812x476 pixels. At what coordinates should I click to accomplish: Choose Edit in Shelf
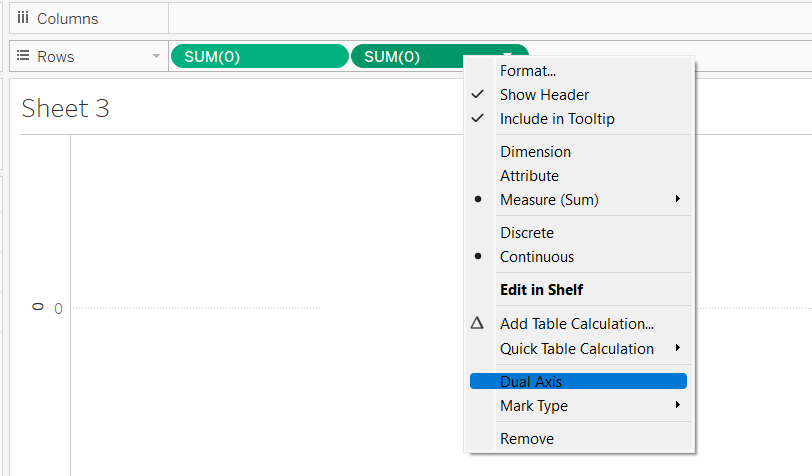pos(541,290)
